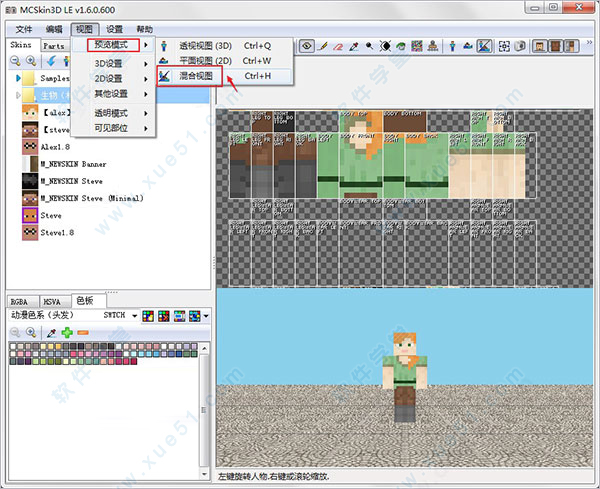Expand the Samples folder in skin tree

18,78
